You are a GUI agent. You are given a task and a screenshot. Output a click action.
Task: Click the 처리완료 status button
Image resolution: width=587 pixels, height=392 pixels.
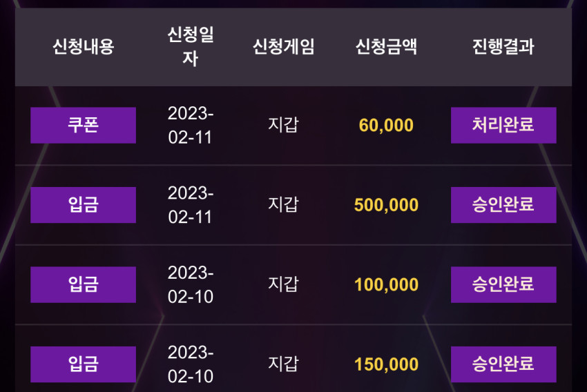tap(503, 126)
